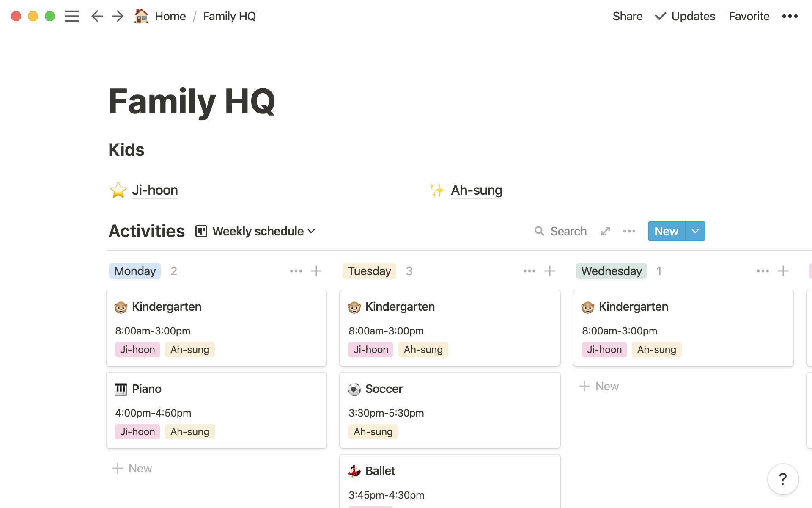812x508 pixels.
Task: Open the dropdown arrow beside New button
Action: (695, 231)
